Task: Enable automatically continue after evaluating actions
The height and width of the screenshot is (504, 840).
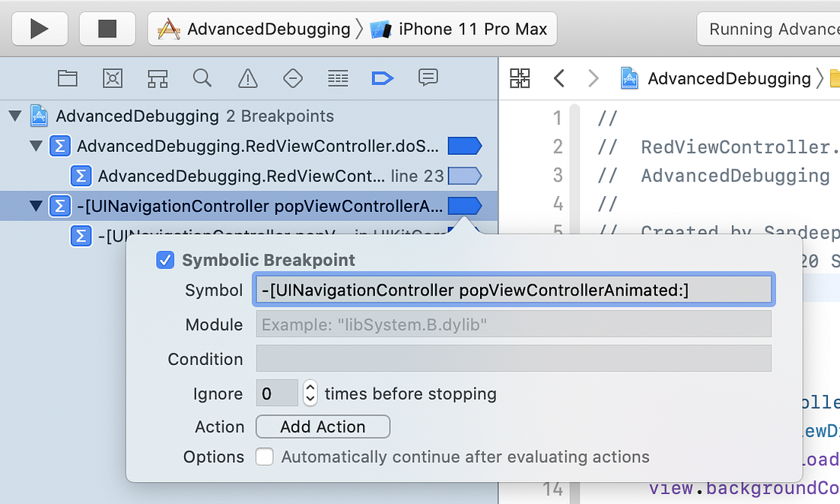Action: 264,457
